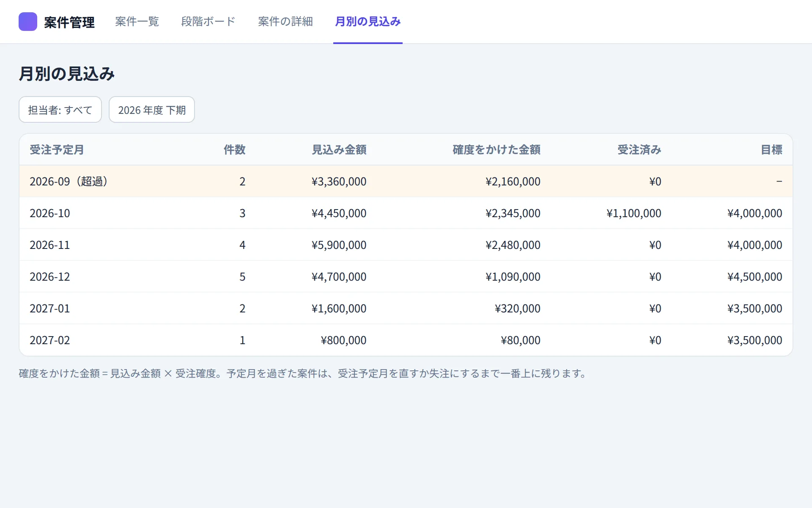The height and width of the screenshot is (508, 812).
Task: Open the 案件一覧 tab
Action: click(137, 22)
